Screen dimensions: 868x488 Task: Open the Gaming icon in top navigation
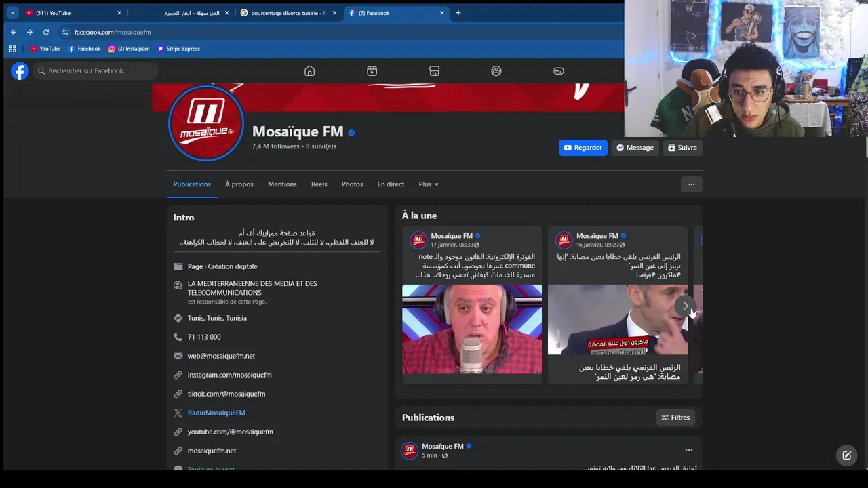tap(559, 71)
